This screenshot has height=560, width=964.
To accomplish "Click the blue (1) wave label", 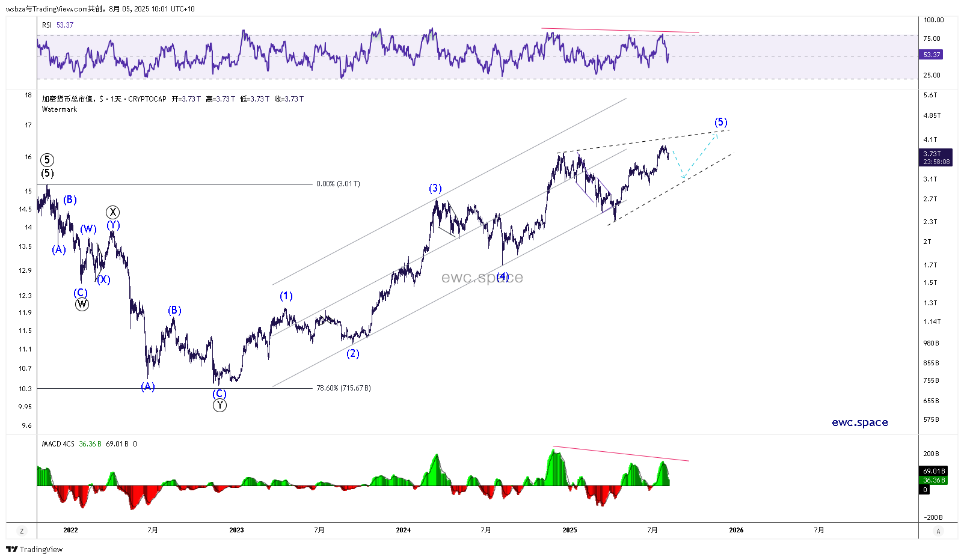I will (286, 296).
